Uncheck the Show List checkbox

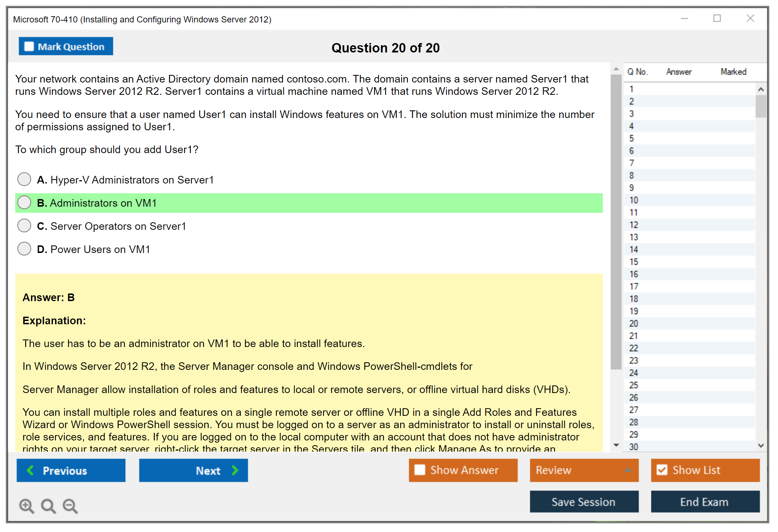662,470
